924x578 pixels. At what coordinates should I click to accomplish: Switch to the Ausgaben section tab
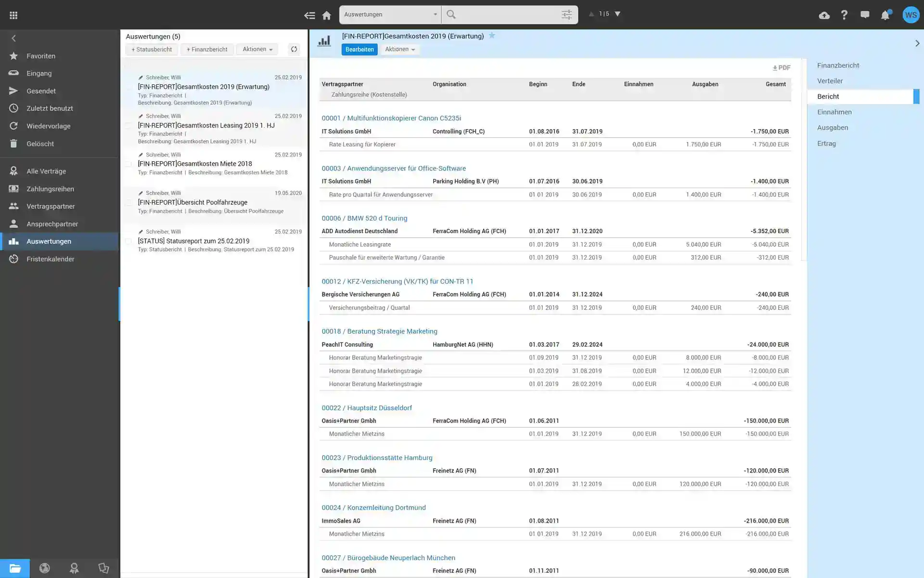(832, 128)
